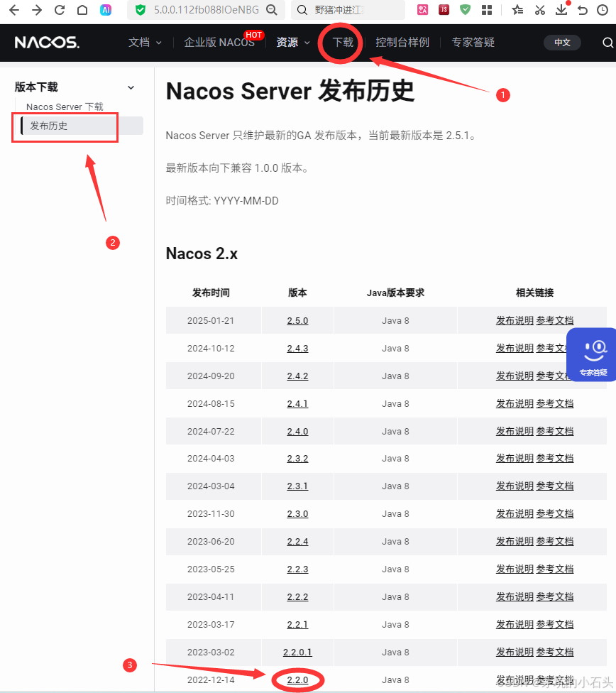Open the browser history clock icon
Image resolution: width=616 pixels, height=693 pixels.
click(x=603, y=10)
